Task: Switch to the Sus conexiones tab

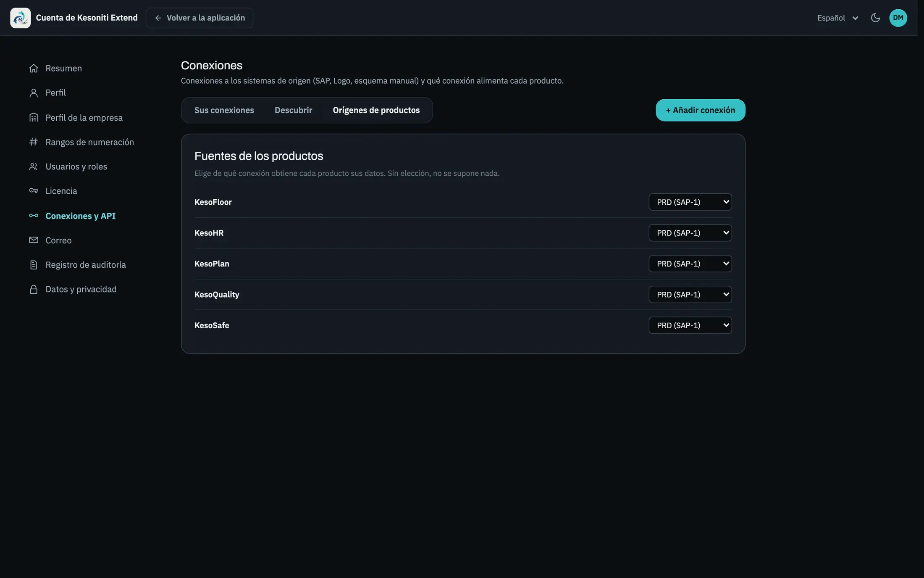Action: pos(224,110)
